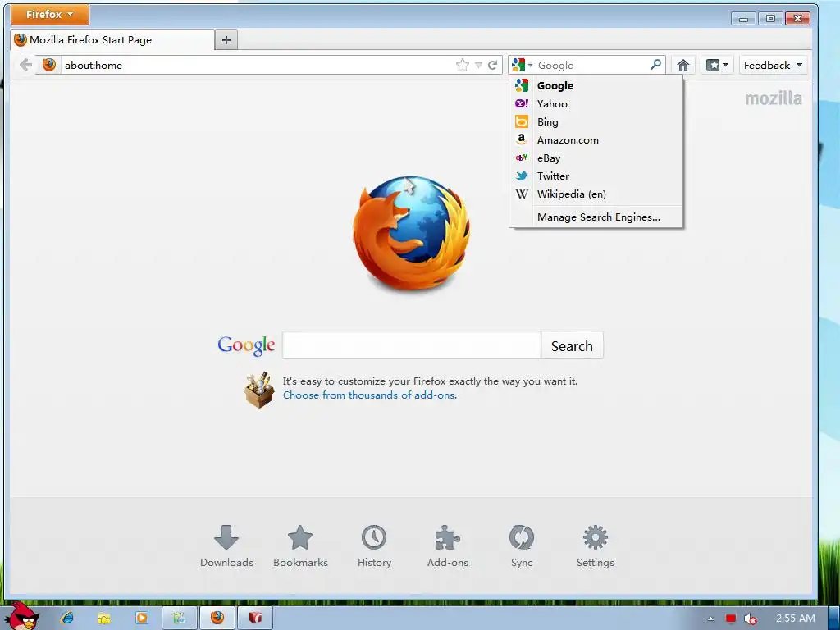Open the address bar history dropdown arrow
This screenshot has height=630, width=840.
click(478, 66)
